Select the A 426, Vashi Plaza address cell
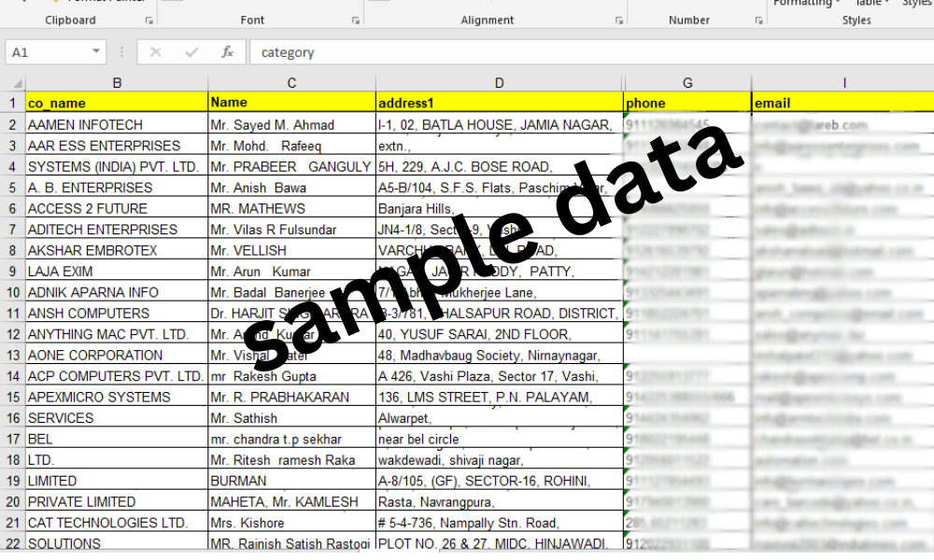Image resolution: width=934 pixels, height=560 pixels. coord(499,376)
